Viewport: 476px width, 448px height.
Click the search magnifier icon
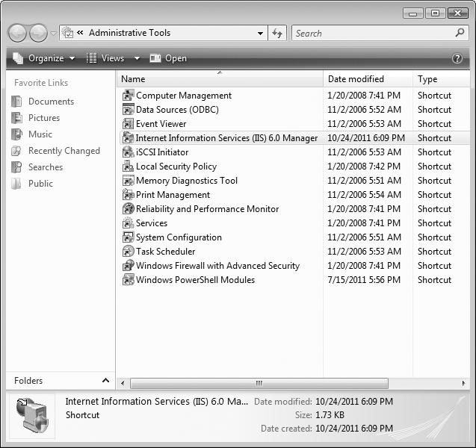pyautogui.click(x=460, y=32)
